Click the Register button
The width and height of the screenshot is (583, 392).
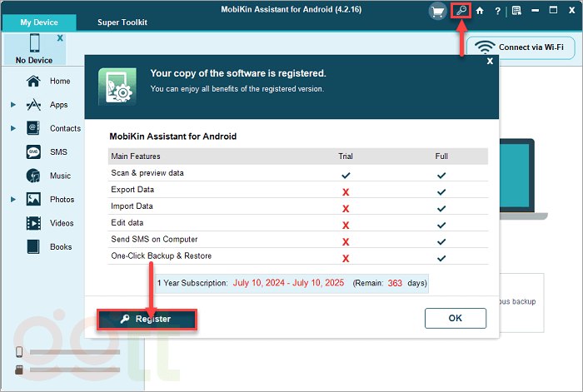point(147,319)
